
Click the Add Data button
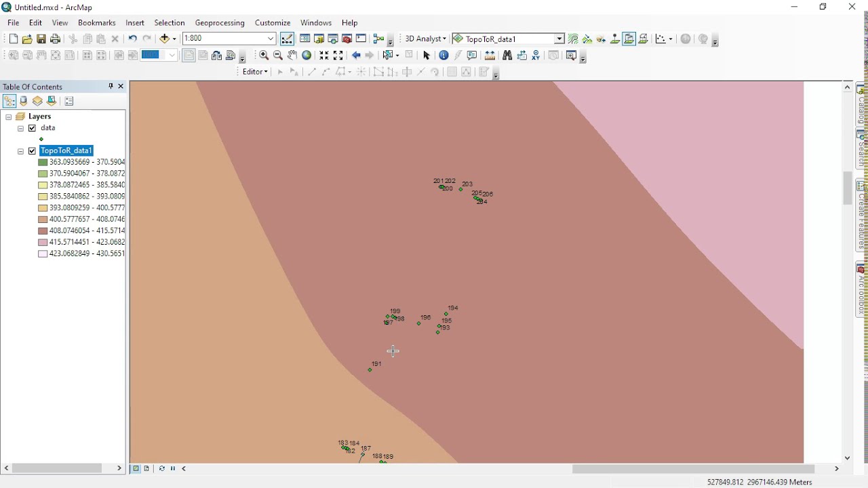click(x=165, y=39)
